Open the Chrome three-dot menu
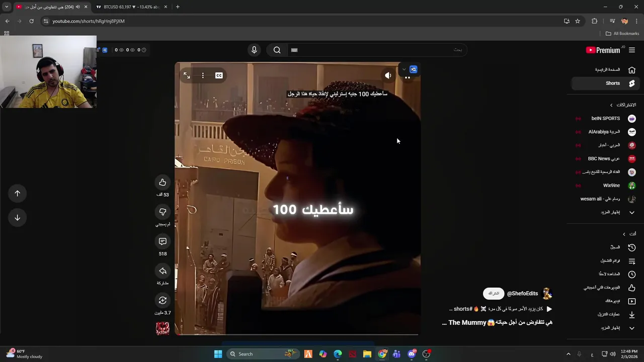Viewport: 644px width, 362px height. tap(636, 21)
